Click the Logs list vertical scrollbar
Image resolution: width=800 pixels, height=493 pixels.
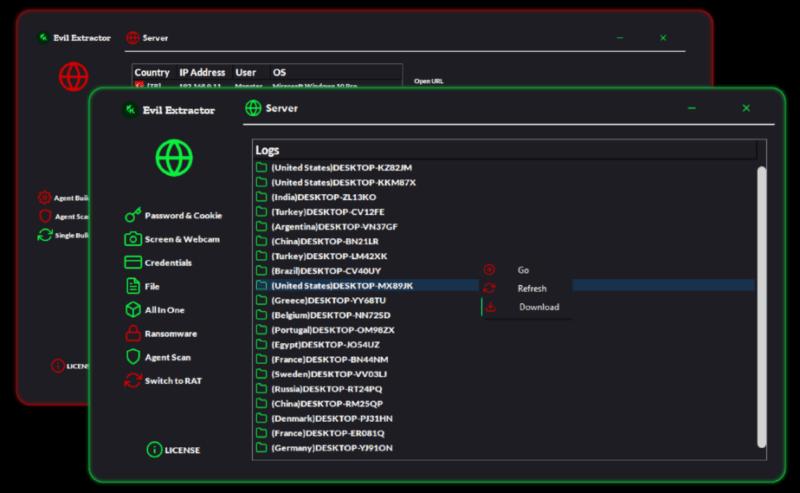761,300
